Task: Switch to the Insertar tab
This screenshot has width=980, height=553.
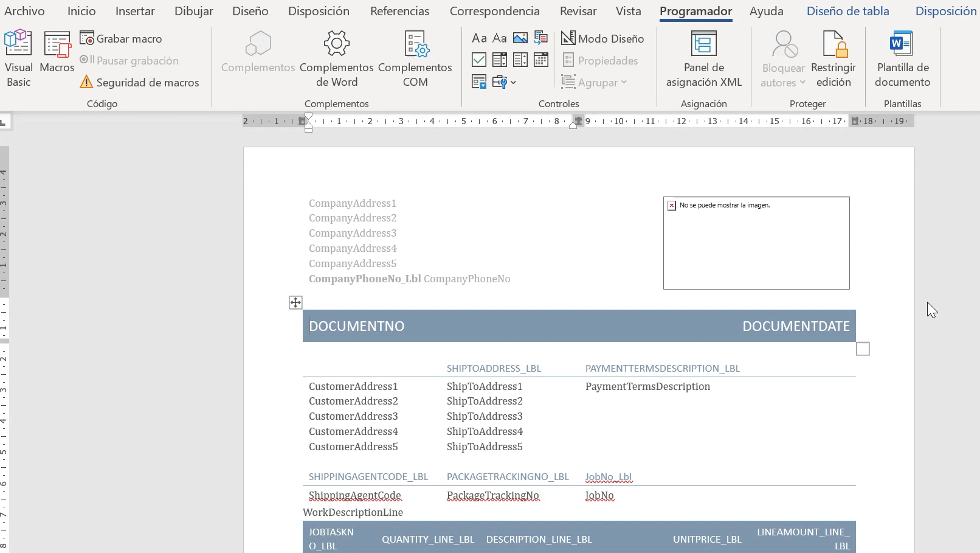Action: point(135,11)
